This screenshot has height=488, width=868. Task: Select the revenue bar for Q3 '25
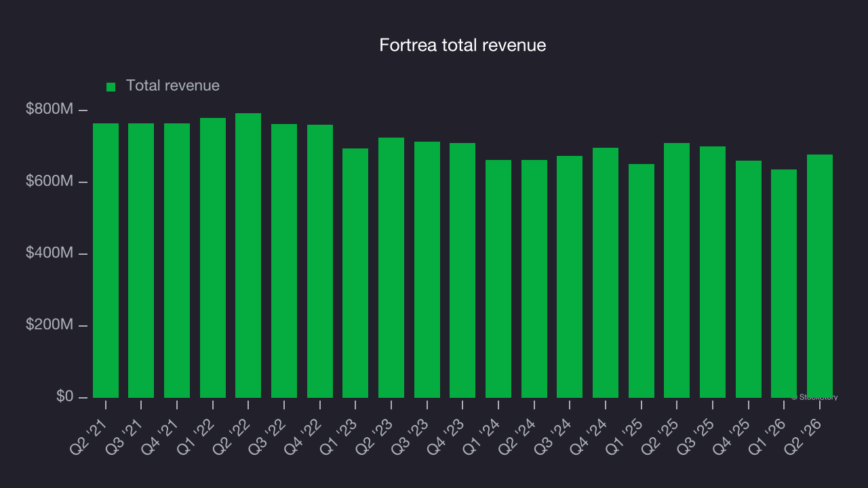pos(713,272)
